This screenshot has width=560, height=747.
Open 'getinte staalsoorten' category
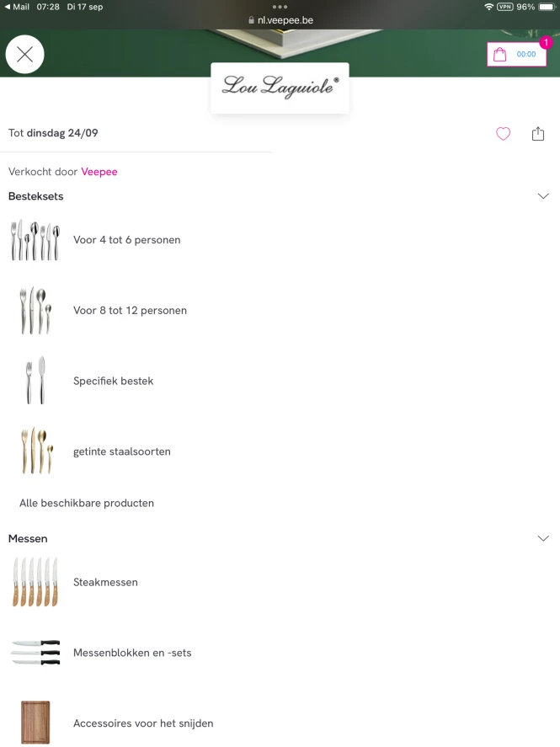[x=121, y=452]
